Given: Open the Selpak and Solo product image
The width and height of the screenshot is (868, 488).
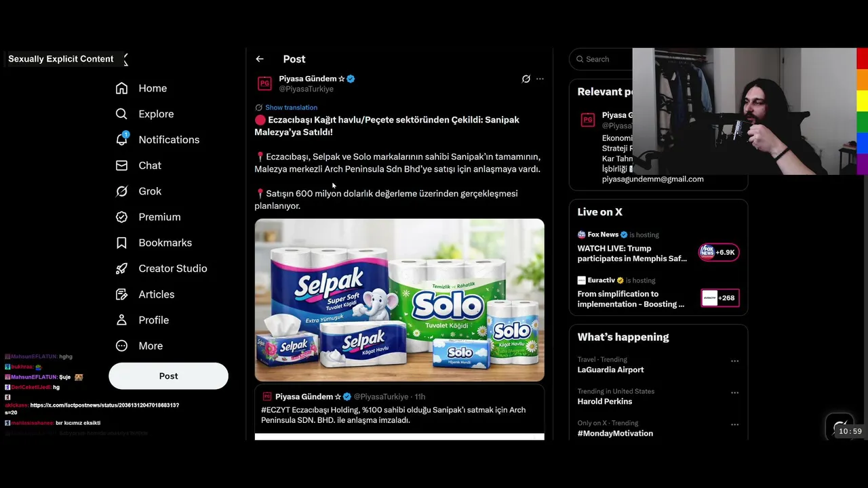Looking at the screenshot, I should click(399, 300).
